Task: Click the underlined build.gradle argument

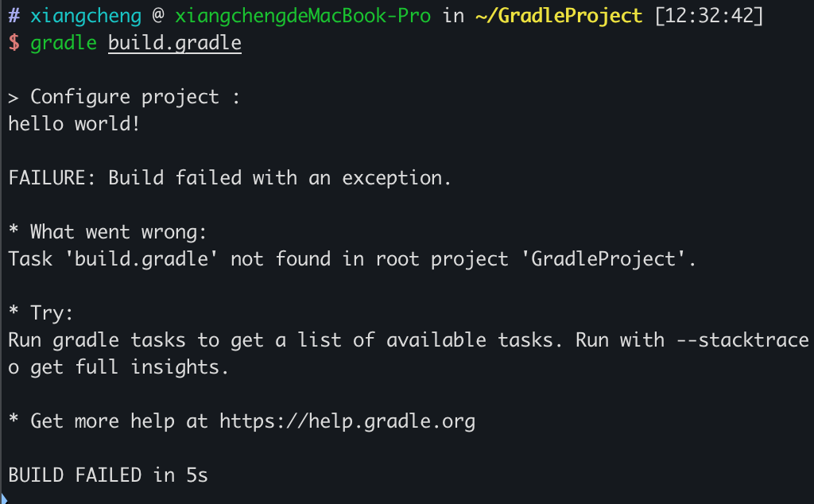Action: (174, 43)
